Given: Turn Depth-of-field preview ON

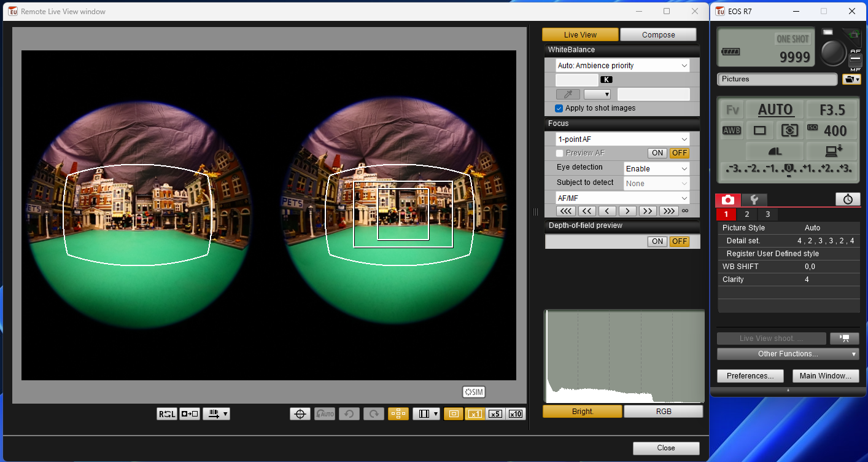Looking at the screenshot, I should coord(657,241).
